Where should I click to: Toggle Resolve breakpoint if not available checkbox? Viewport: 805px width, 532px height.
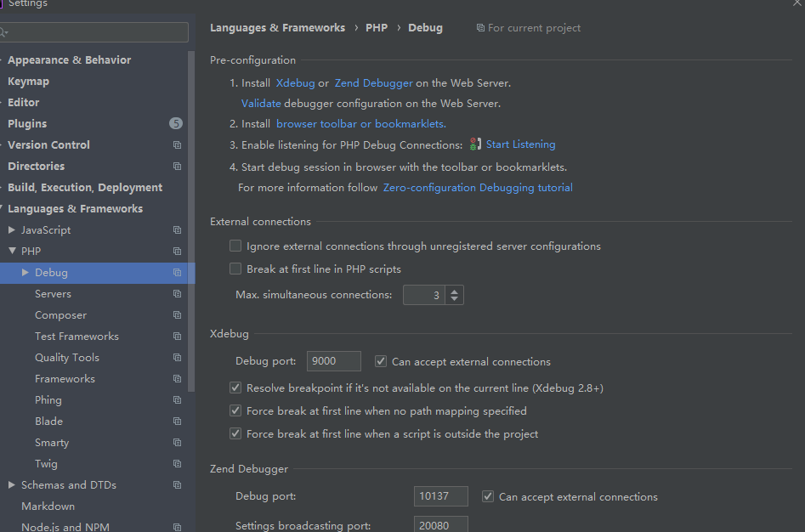point(235,388)
